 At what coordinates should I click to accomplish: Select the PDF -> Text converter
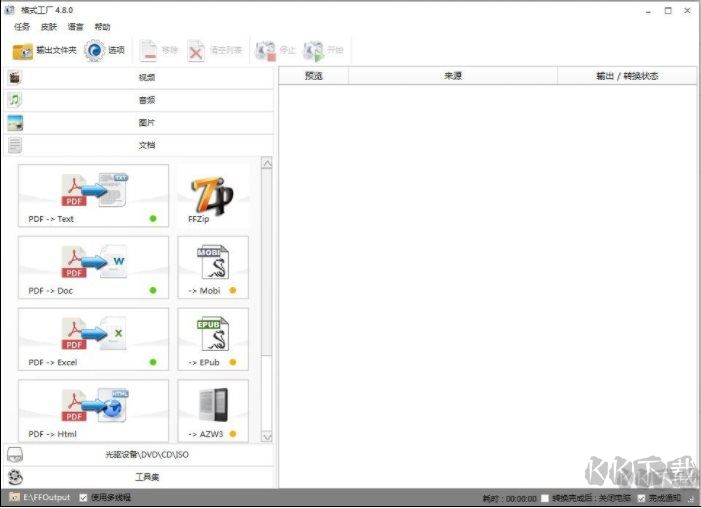(93, 195)
